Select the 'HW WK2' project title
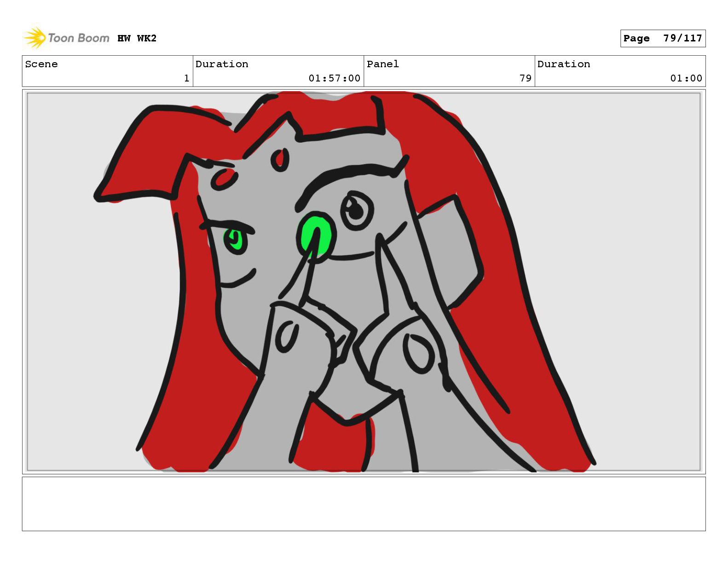728x564 pixels. [137, 38]
